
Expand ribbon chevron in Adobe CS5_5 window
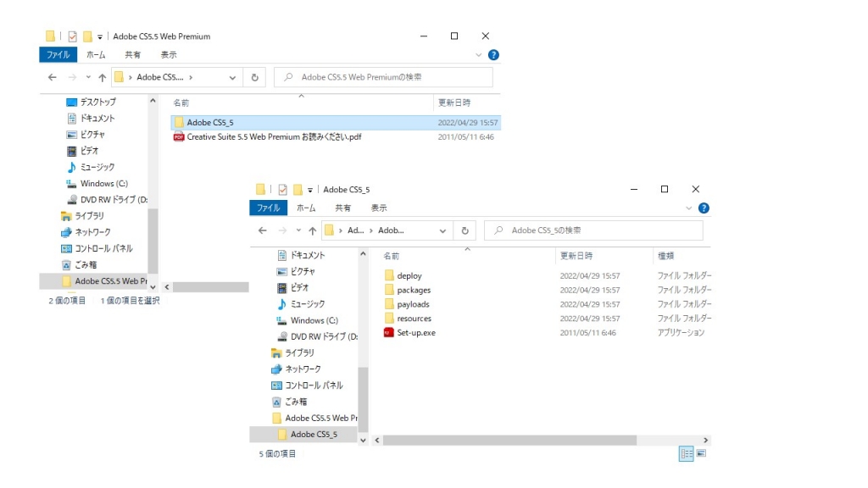coord(688,208)
